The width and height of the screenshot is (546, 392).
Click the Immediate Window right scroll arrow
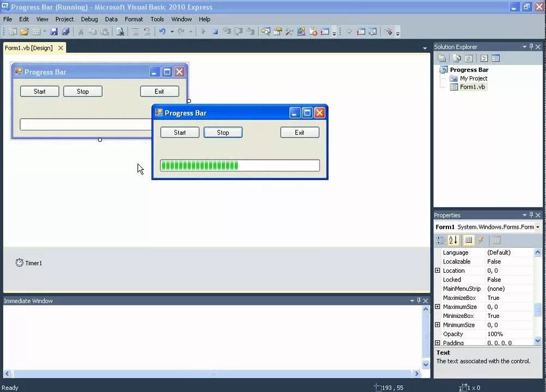click(416, 373)
